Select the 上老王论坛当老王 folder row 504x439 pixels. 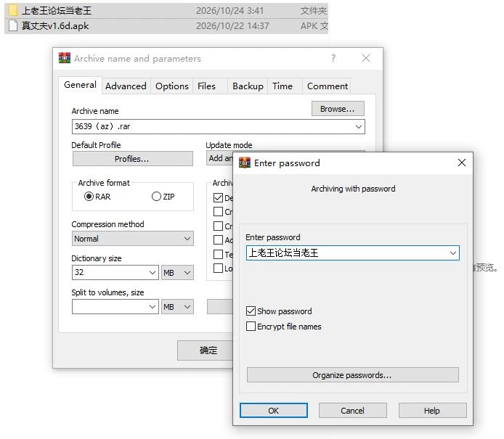(x=166, y=11)
